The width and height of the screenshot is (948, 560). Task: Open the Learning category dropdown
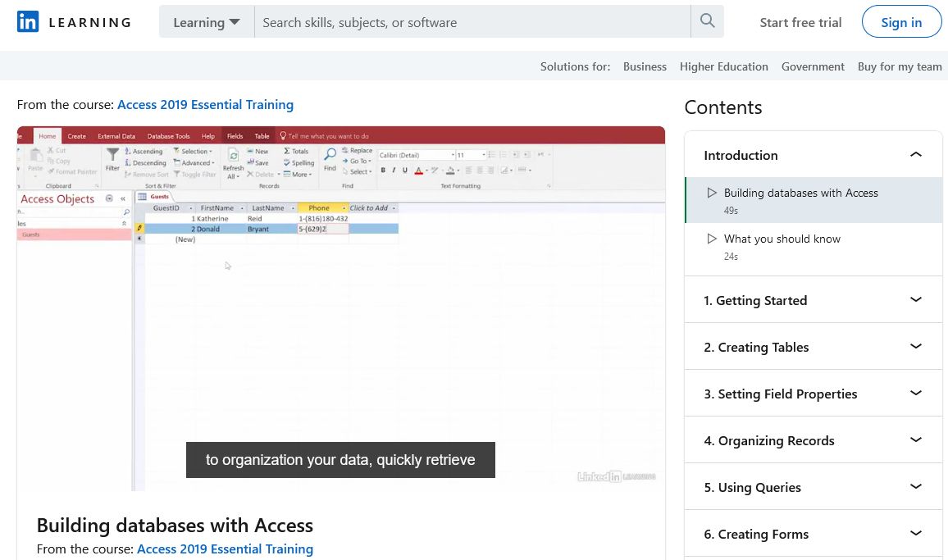(205, 22)
